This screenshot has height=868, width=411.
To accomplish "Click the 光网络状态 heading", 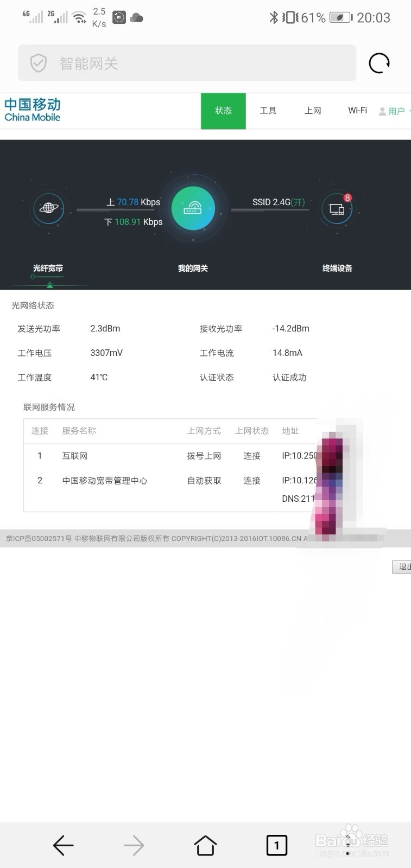I will pos(33,305).
